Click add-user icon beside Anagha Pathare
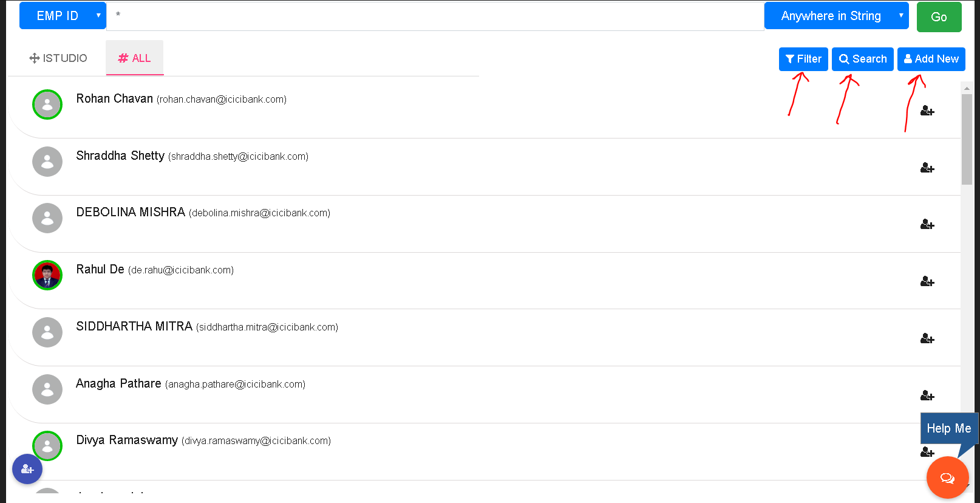Screen dimensions: 980x503 click(927, 395)
